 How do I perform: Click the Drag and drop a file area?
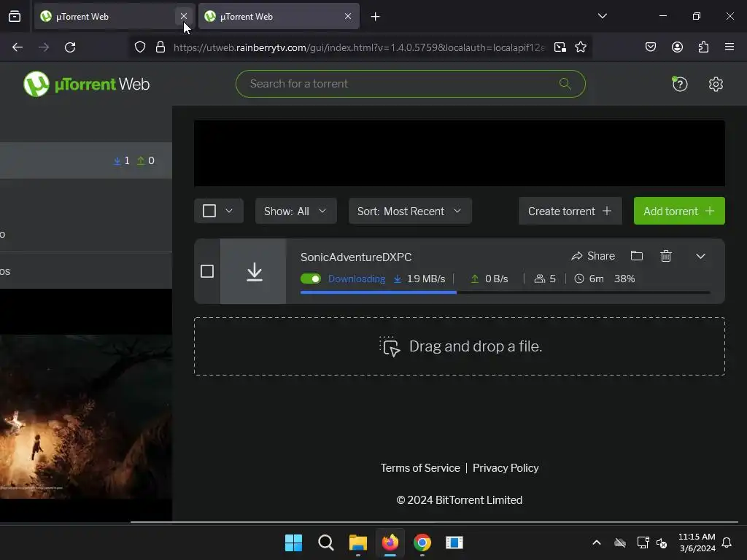click(460, 346)
